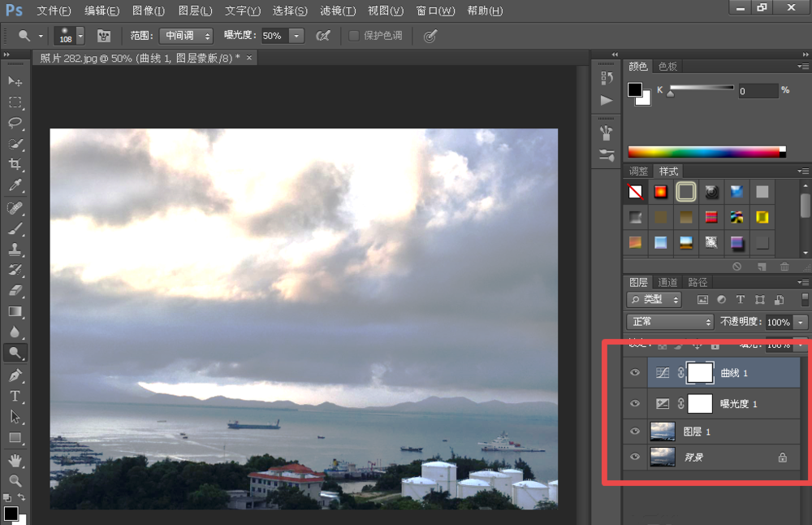Select the 图层 1 layer thumbnail
Image resolution: width=812 pixels, height=525 pixels.
(663, 432)
